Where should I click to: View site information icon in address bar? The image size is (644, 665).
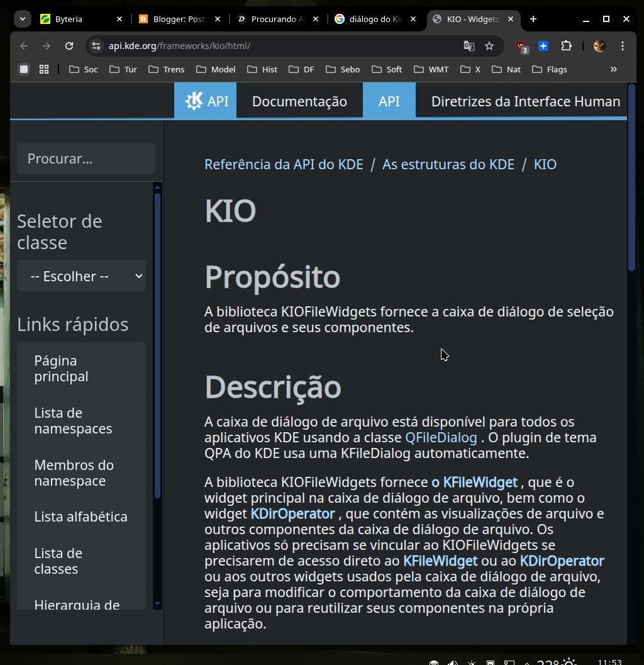coord(97,46)
